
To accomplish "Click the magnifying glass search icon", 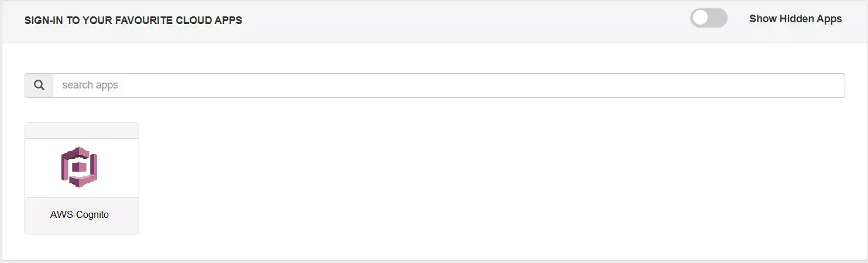I will click(39, 86).
